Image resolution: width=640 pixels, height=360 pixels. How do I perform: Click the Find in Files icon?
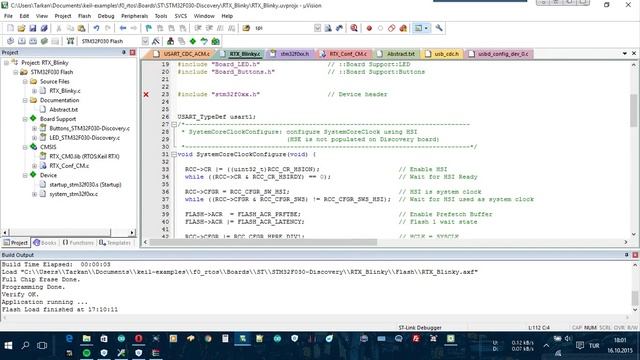tap(246, 28)
